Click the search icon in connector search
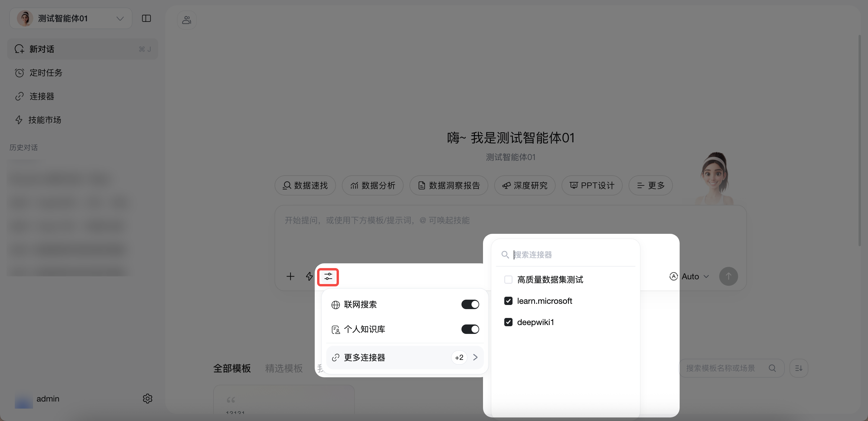The image size is (868, 421). pos(505,254)
